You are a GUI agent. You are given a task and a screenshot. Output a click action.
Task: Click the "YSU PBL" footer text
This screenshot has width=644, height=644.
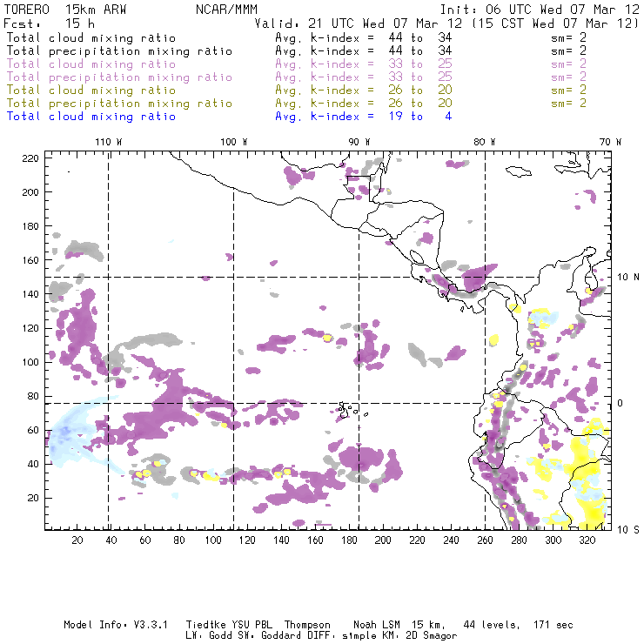point(252,625)
